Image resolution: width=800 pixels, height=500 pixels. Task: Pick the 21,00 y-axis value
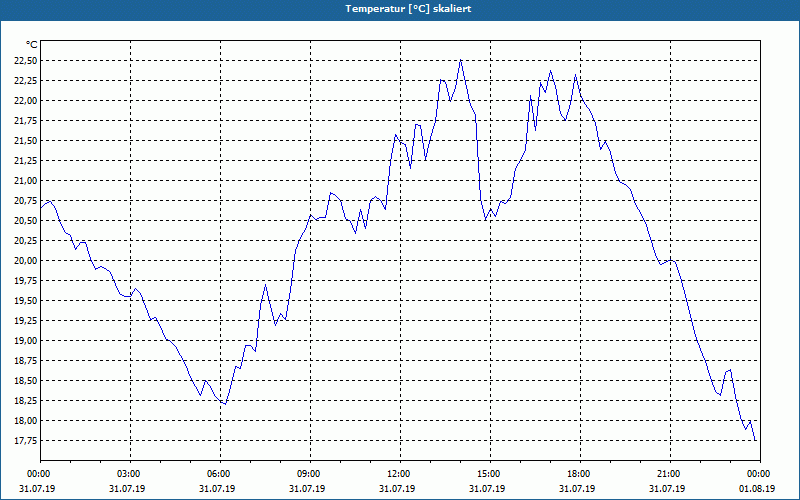(x=26, y=181)
